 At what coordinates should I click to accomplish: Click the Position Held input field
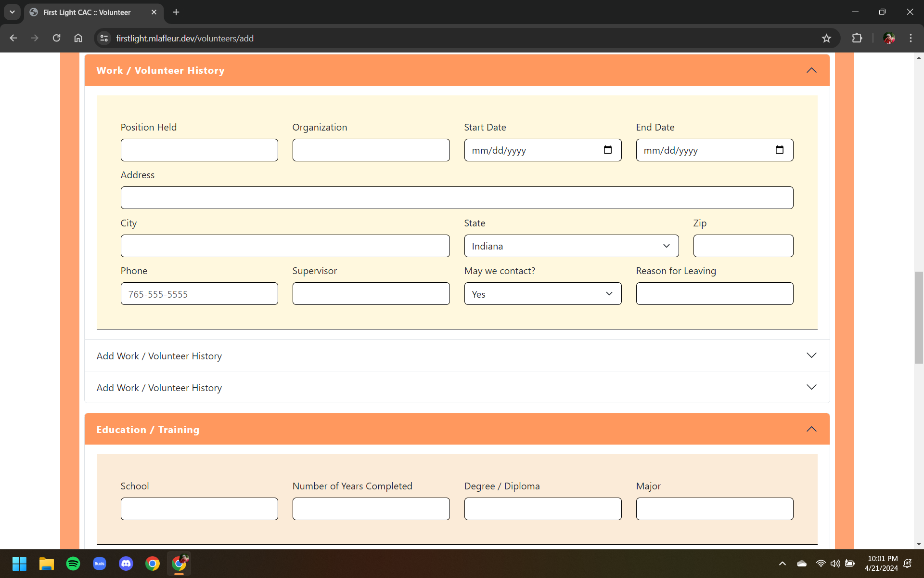click(x=199, y=150)
